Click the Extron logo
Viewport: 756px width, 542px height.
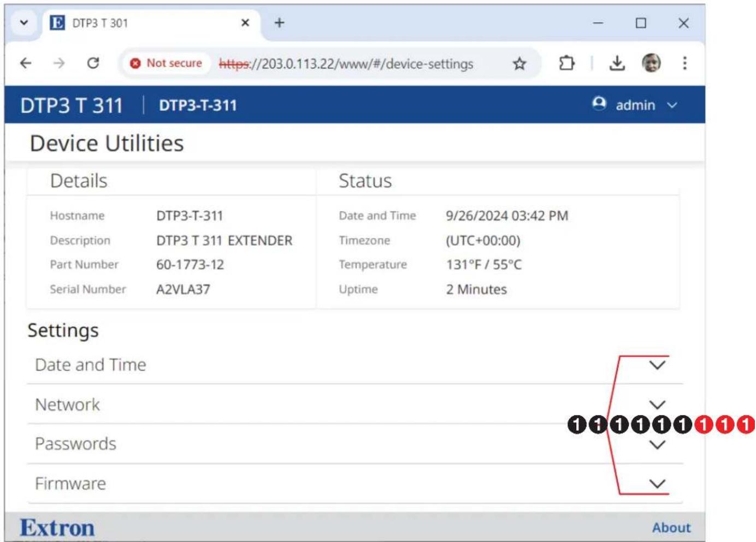click(x=57, y=528)
